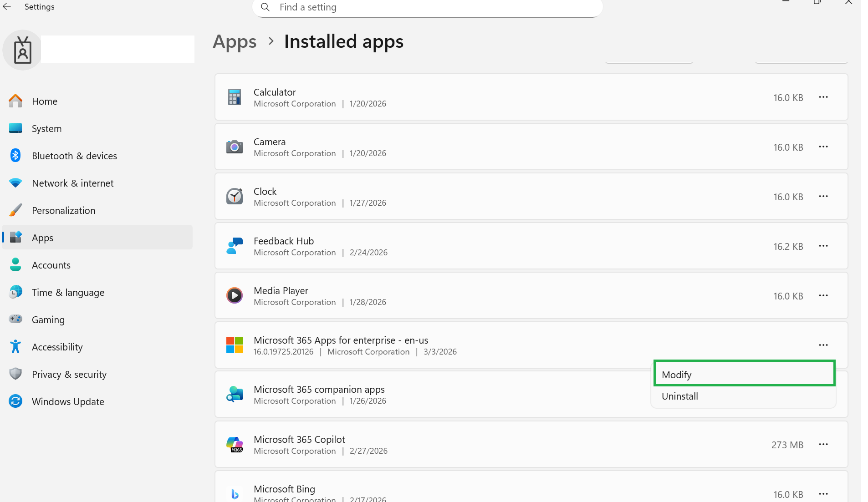Click the Installed apps page heading
The height and width of the screenshot is (502, 868).
click(x=344, y=42)
